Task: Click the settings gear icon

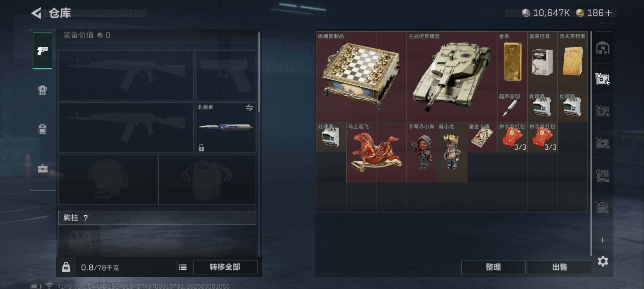Action: coord(603,261)
